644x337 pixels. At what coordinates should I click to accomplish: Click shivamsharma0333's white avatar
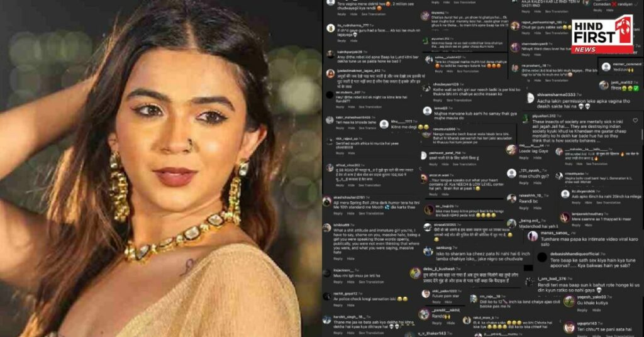tap(530, 98)
